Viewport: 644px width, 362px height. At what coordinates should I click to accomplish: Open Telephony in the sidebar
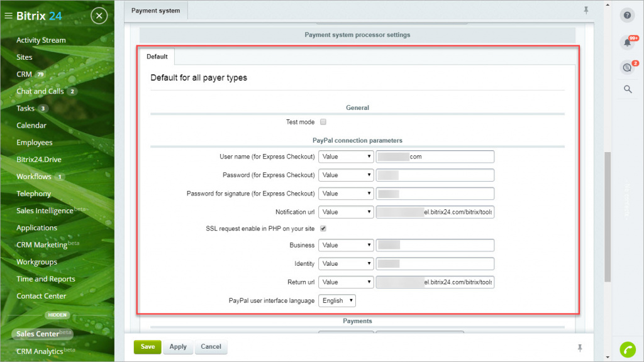[34, 194]
